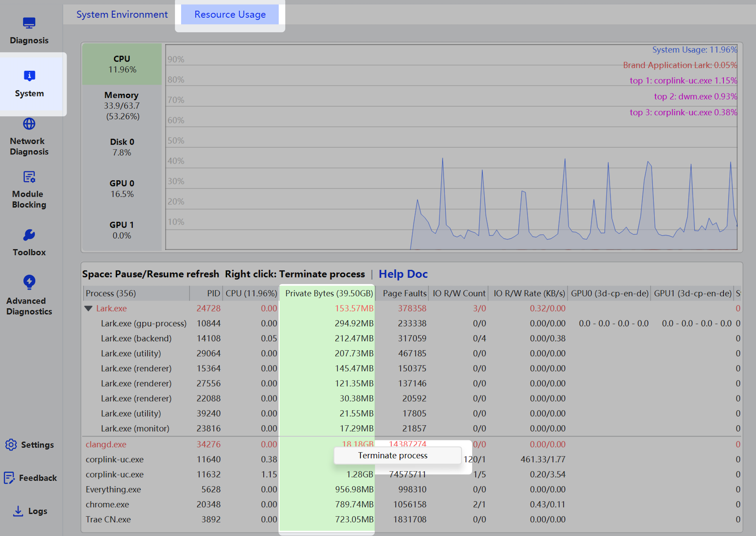Sort by Page Faults column header
The image size is (756, 536).
[402, 293]
